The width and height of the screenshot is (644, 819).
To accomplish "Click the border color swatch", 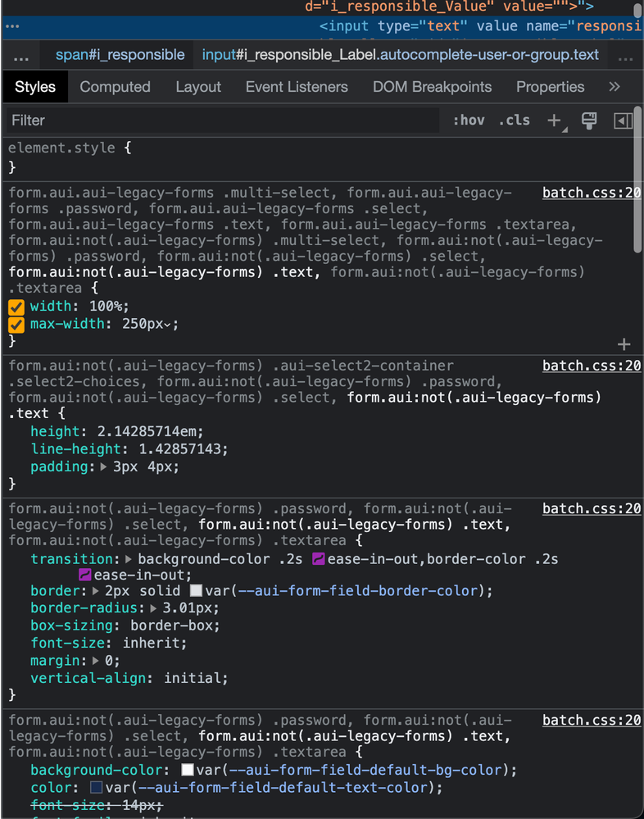I will (x=196, y=591).
